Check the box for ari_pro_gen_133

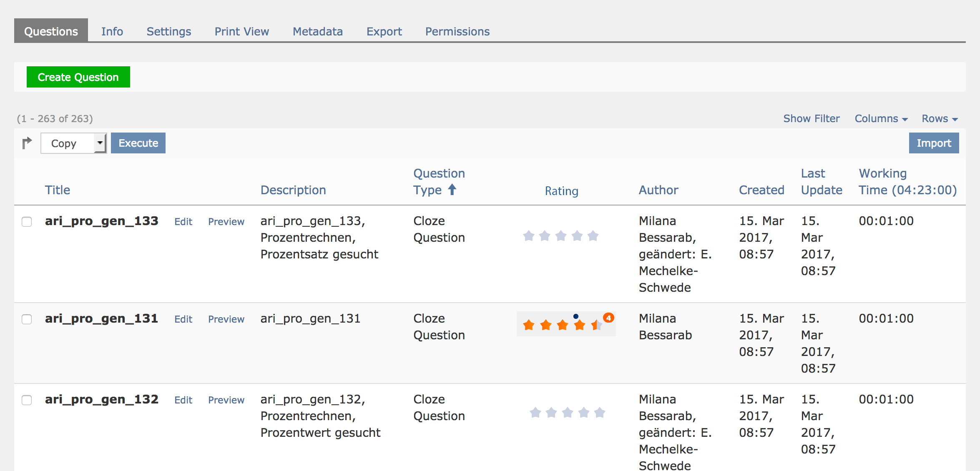(27, 221)
